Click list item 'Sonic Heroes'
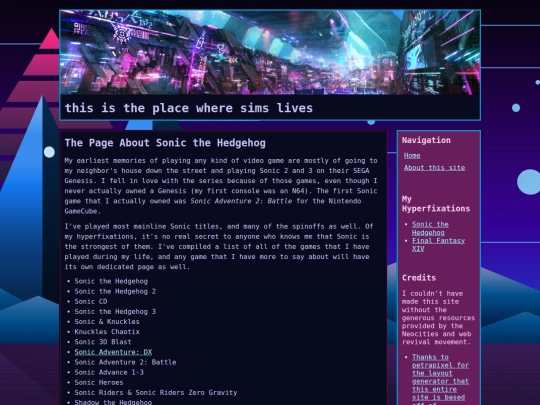The image size is (540, 405). tap(99, 383)
